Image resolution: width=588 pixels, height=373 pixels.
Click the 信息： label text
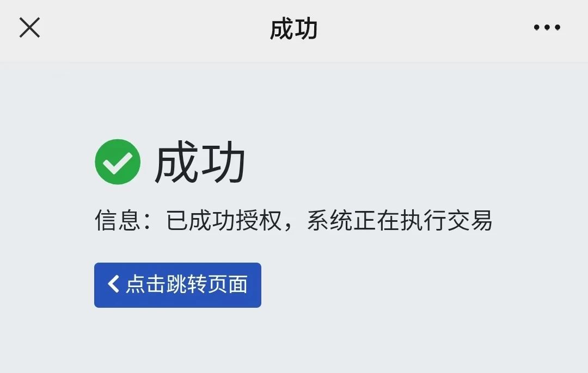tap(124, 220)
